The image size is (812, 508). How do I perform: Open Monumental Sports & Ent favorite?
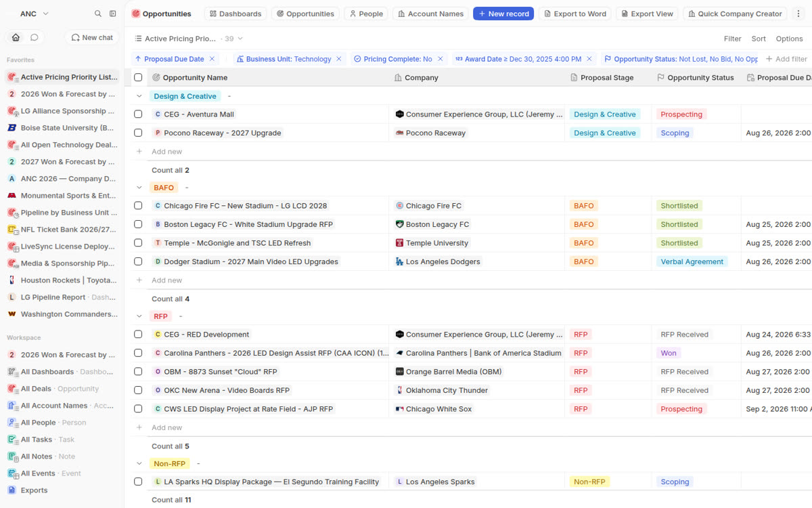(x=62, y=196)
